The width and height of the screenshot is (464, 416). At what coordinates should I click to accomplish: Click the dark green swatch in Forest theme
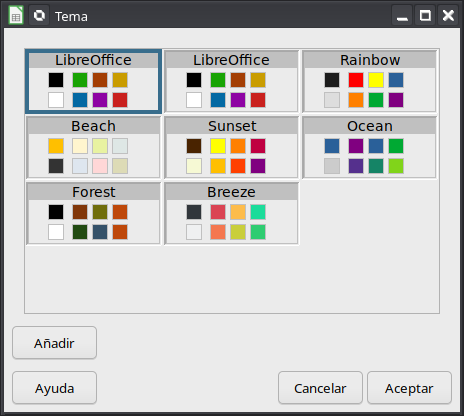tap(80, 232)
